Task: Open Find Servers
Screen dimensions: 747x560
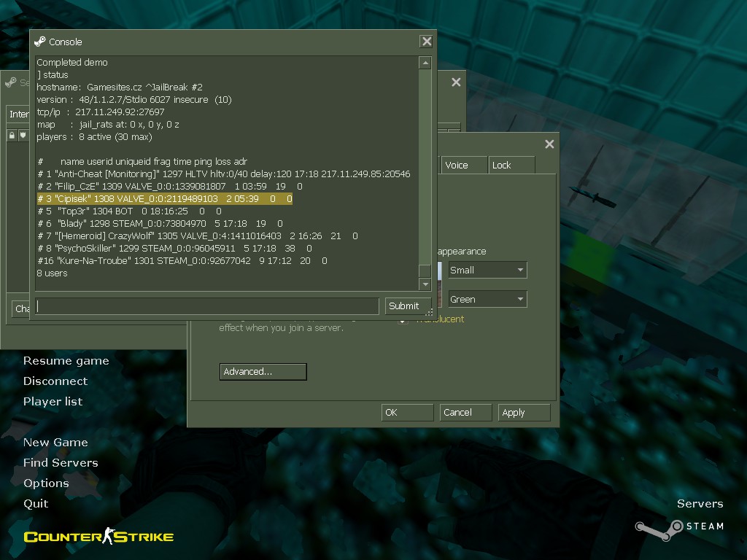Action: 61,463
